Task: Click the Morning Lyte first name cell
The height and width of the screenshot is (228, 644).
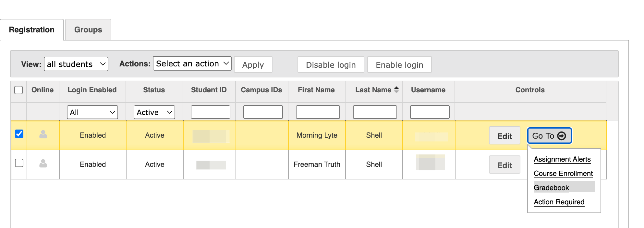Action: (317, 135)
